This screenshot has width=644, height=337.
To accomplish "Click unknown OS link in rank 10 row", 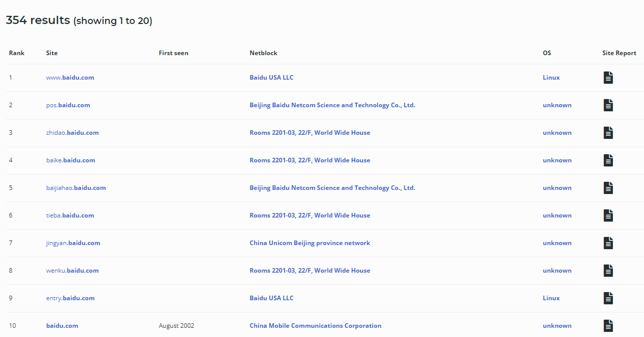I will tap(557, 326).
